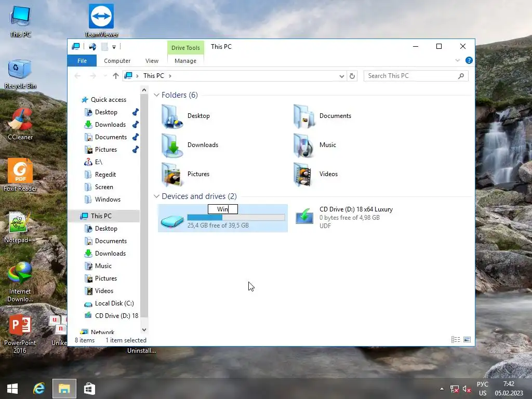This screenshot has height=399, width=532.
Task: Select the Internet Download Manager desktop icon
Action: (20, 282)
